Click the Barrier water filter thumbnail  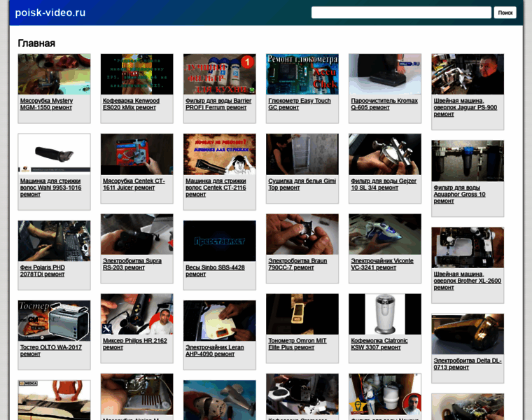(220, 74)
